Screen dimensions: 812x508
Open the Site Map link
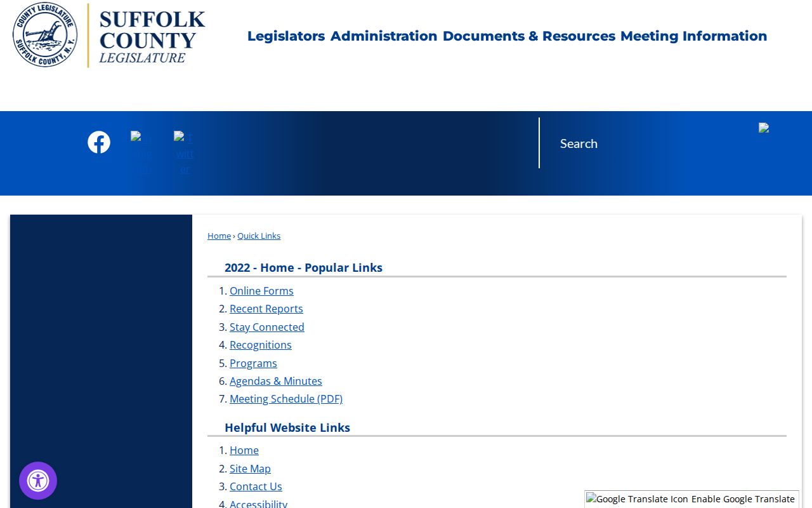pos(250,469)
